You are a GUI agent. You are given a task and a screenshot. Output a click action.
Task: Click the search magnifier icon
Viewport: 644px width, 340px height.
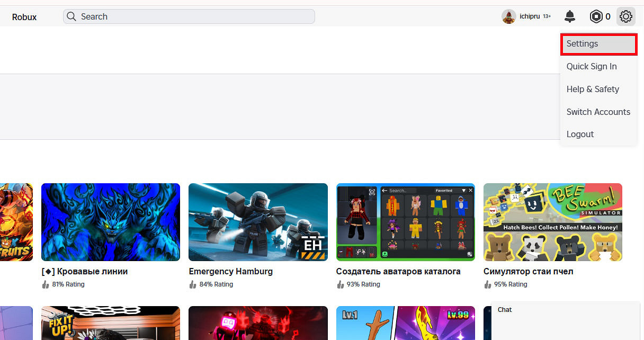[71, 16]
